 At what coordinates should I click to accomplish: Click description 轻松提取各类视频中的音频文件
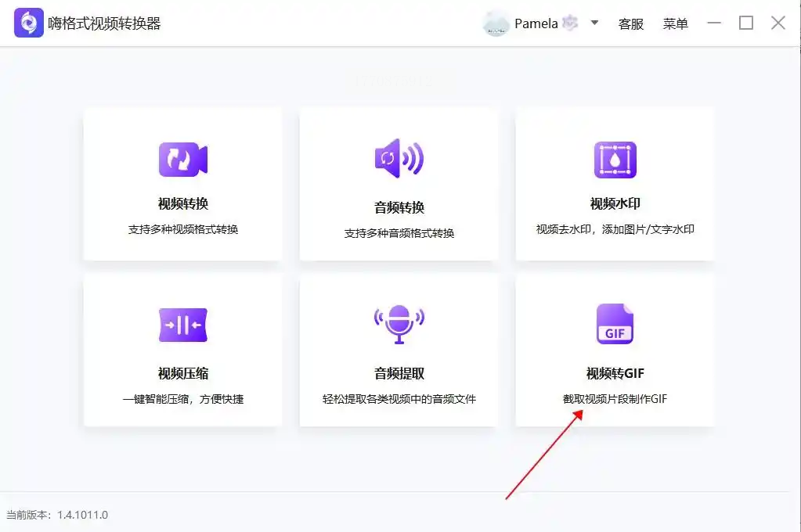click(399, 399)
